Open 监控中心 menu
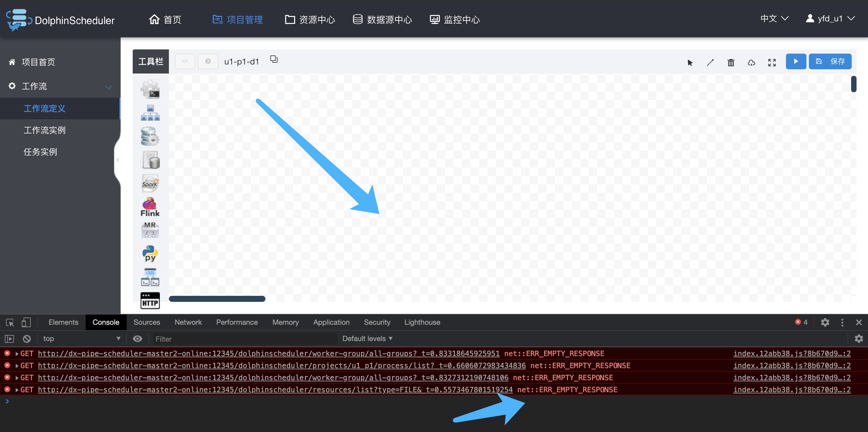The width and height of the screenshot is (868, 432). [x=455, y=20]
